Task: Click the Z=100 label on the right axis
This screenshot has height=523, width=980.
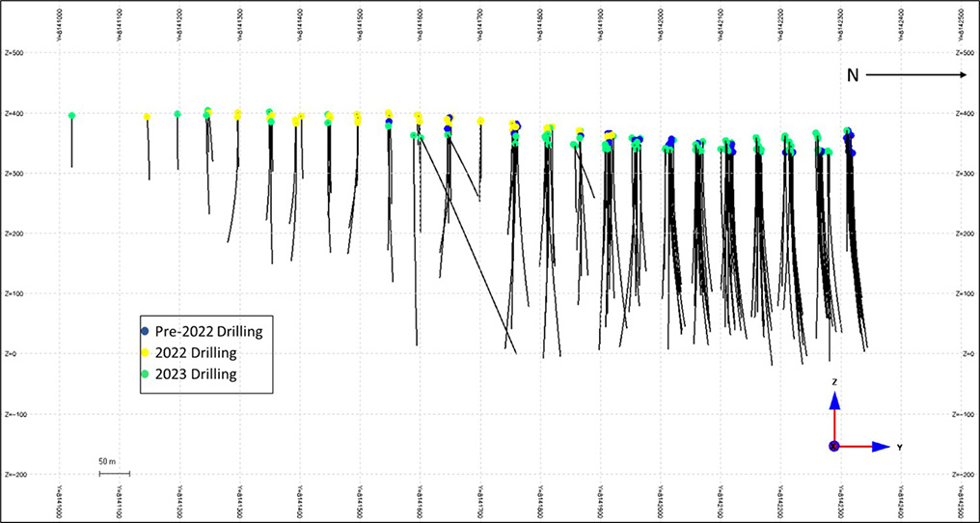Action: click(962, 294)
